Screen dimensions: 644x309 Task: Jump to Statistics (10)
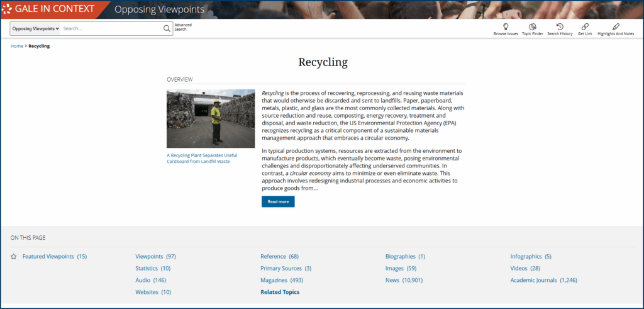pyautogui.click(x=153, y=268)
